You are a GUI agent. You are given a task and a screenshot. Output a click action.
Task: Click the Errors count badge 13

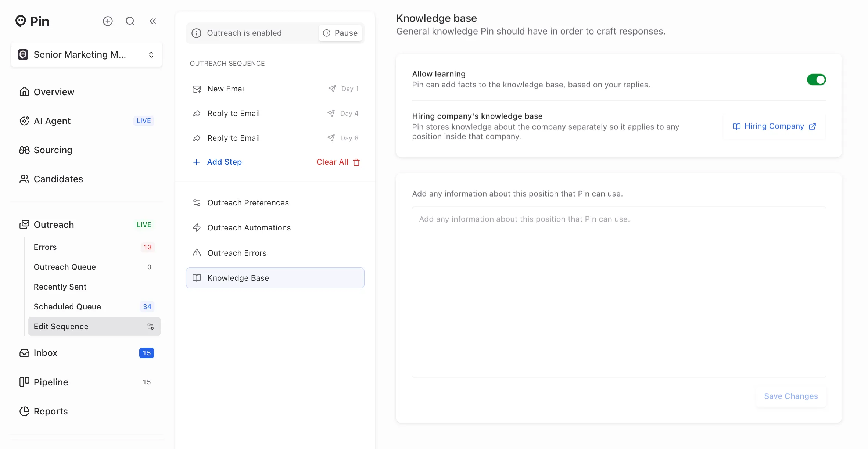pyautogui.click(x=147, y=247)
